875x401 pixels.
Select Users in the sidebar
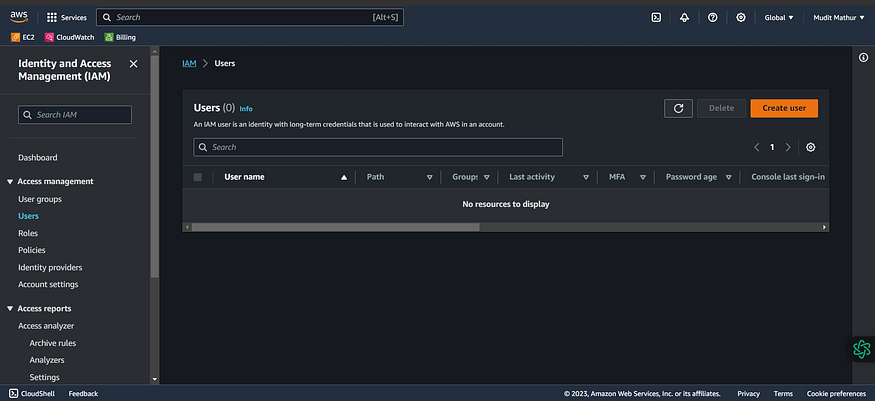coord(28,216)
